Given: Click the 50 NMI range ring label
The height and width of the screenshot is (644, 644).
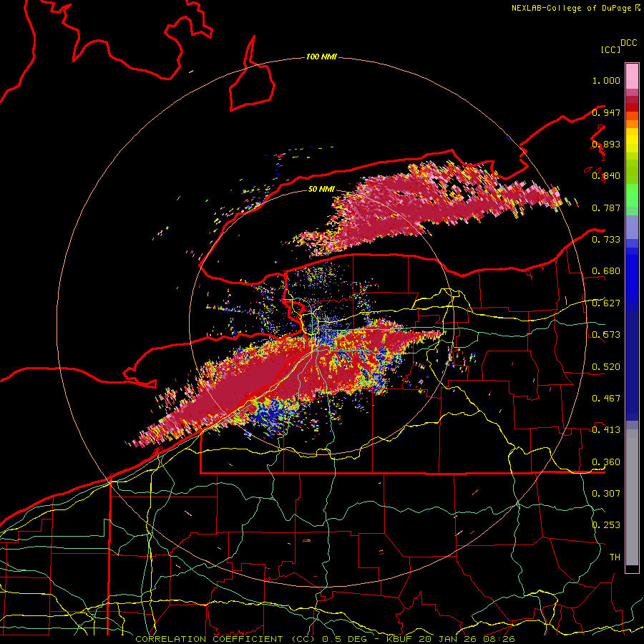Looking at the screenshot, I should (x=321, y=189).
